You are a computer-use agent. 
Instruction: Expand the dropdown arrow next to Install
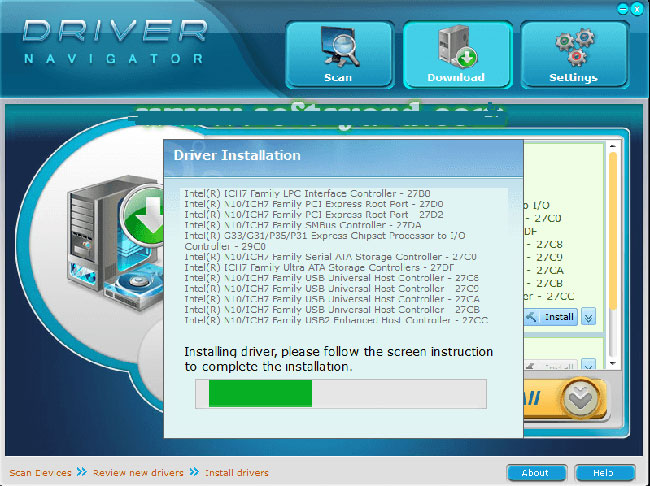(x=589, y=317)
